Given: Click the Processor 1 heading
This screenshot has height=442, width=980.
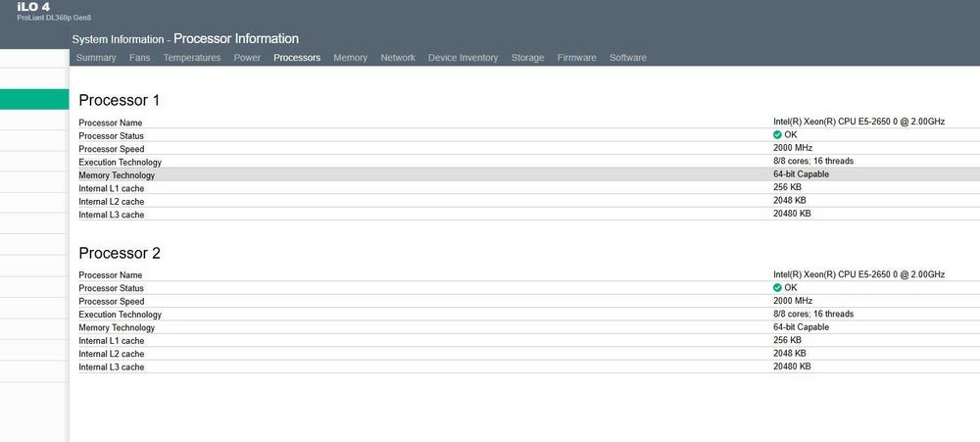Looking at the screenshot, I should coord(120,100).
